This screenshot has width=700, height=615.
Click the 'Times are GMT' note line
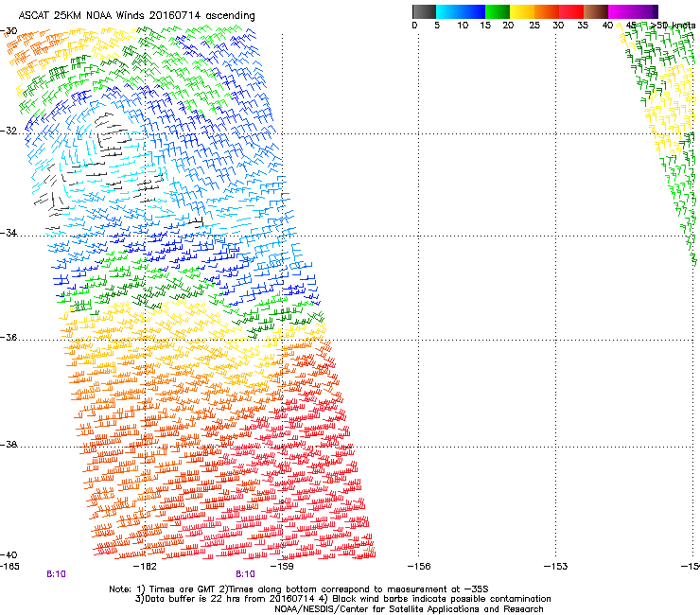point(299,589)
